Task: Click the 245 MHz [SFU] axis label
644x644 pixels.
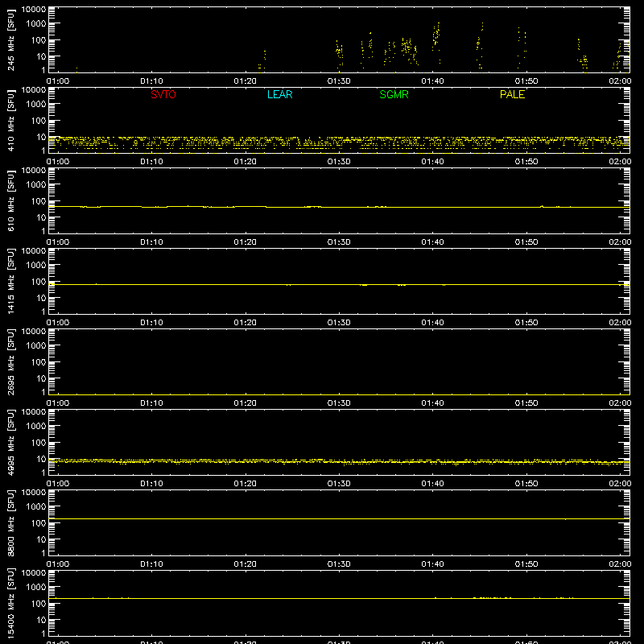Action: pyautogui.click(x=10, y=39)
